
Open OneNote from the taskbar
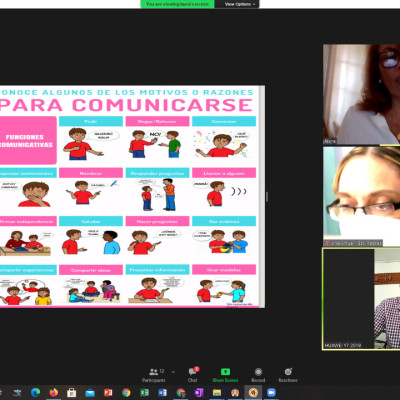[199, 392]
